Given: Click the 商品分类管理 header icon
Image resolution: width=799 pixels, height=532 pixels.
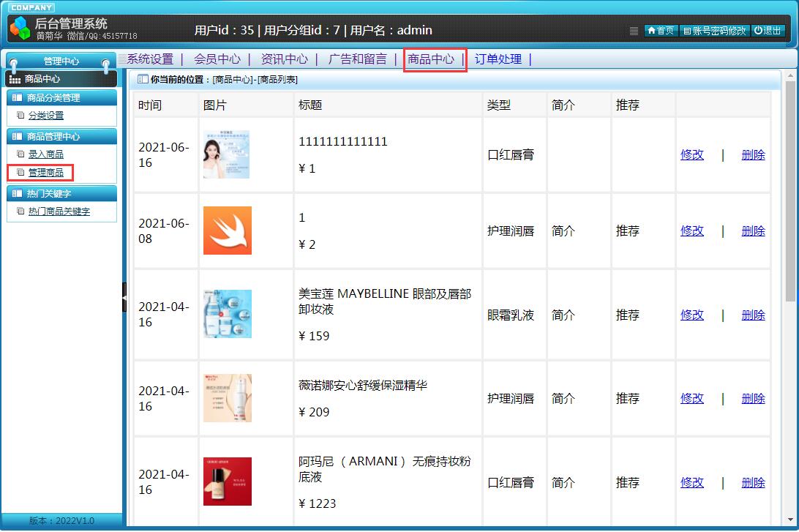Looking at the screenshot, I should click(x=17, y=97).
